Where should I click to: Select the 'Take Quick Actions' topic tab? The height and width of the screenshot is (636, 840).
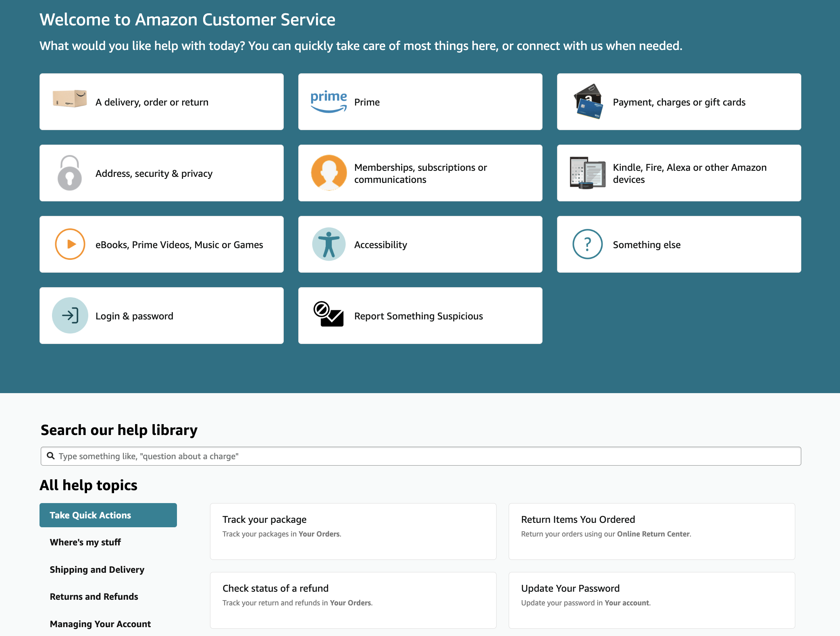108,515
